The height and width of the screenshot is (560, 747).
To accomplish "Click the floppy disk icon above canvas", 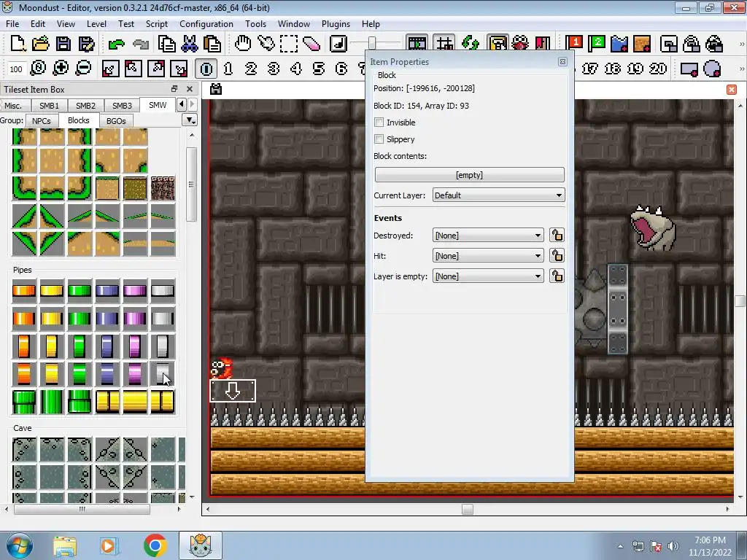I will [x=216, y=89].
